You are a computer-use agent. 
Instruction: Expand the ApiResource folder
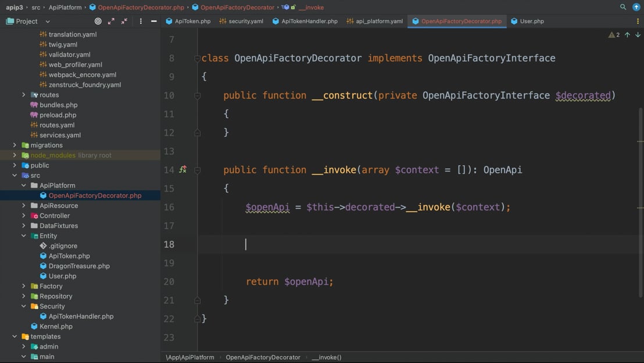click(x=23, y=205)
